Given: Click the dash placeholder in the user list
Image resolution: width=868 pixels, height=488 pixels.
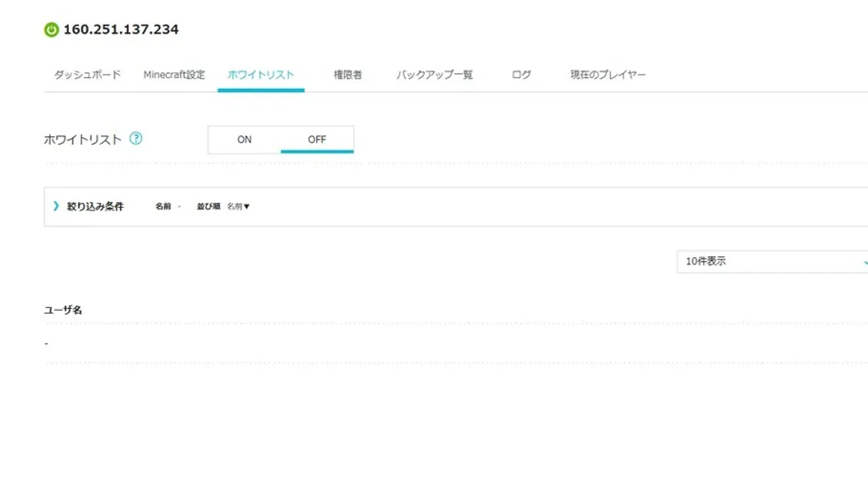Looking at the screenshot, I should coord(46,342).
